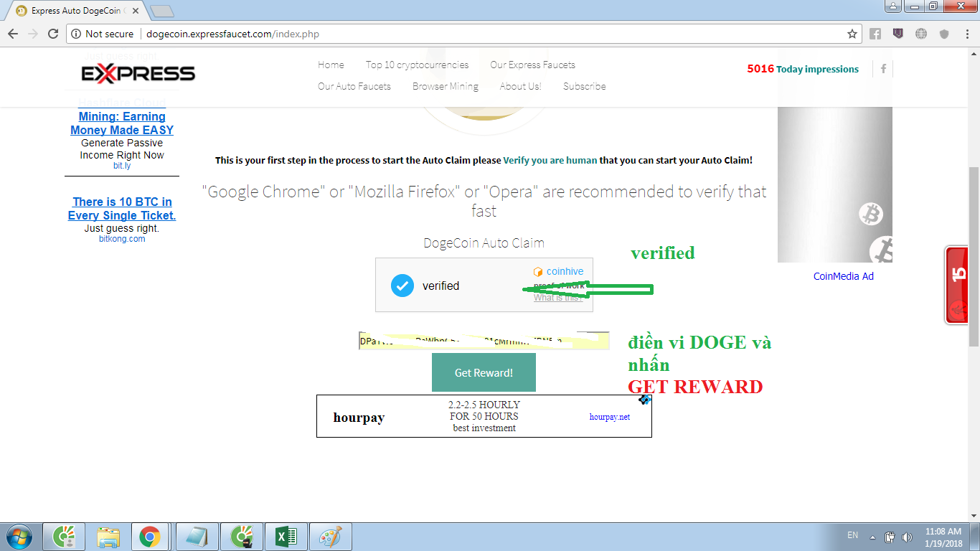Bookmark this page with the star icon
This screenshot has height=551, width=980.
[852, 34]
